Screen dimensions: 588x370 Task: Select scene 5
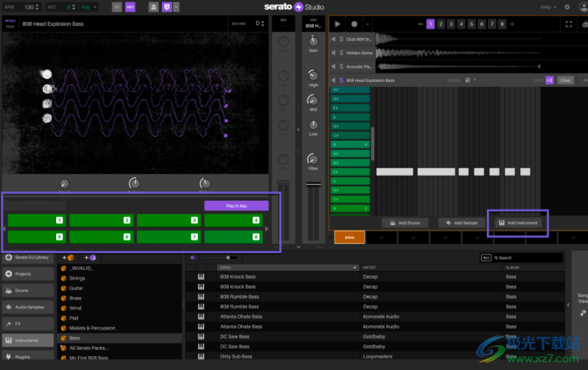(472, 24)
